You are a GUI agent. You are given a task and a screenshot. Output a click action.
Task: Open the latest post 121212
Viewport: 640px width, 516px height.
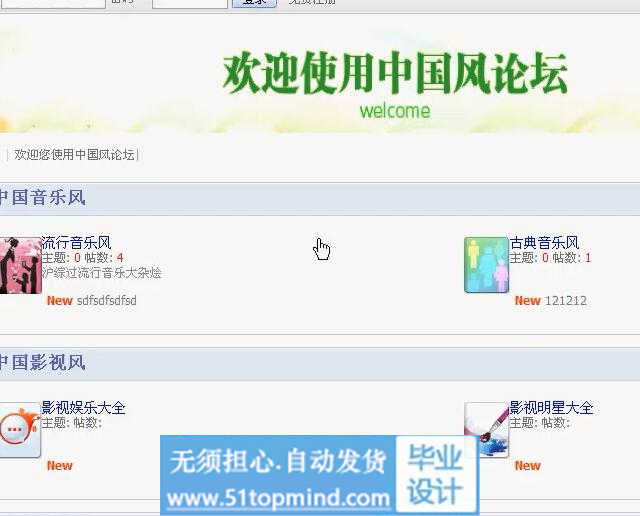pyautogui.click(x=566, y=300)
